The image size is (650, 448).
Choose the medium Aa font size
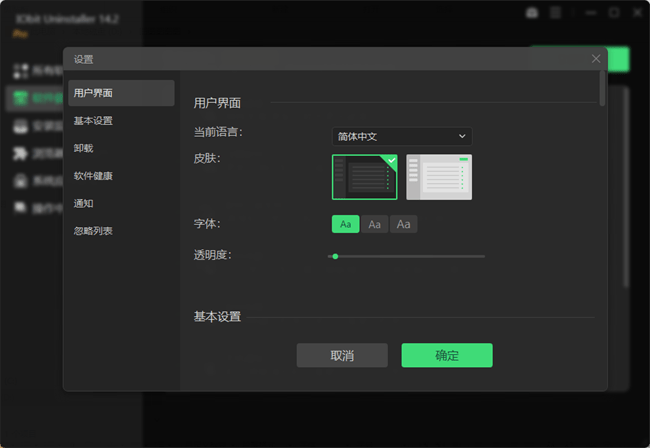click(374, 224)
